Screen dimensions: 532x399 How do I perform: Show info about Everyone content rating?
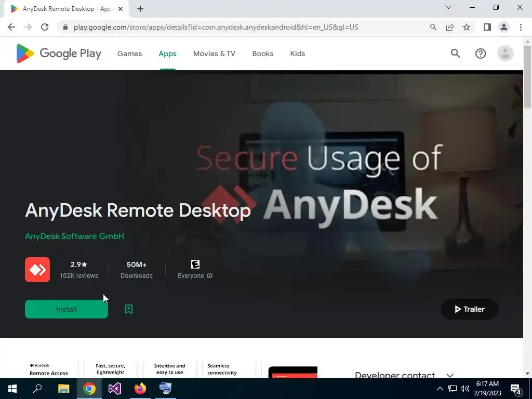210,275
